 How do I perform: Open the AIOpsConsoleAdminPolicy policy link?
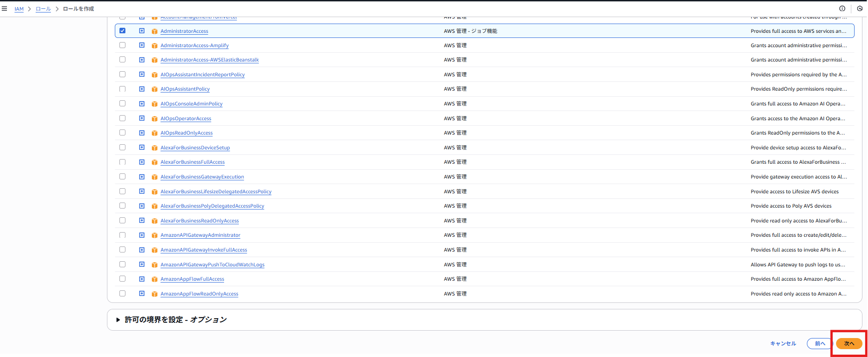click(x=192, y=104)
